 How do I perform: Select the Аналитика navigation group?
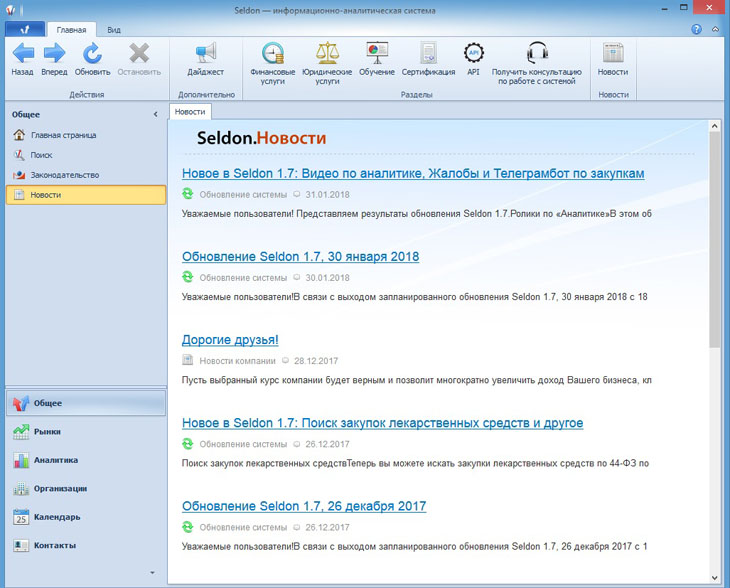(86, 460)
